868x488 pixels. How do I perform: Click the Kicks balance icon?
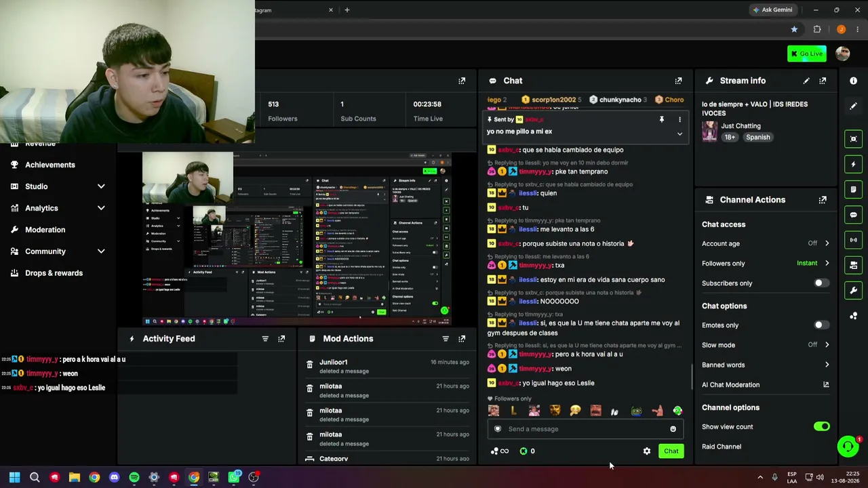pos(524,451)
